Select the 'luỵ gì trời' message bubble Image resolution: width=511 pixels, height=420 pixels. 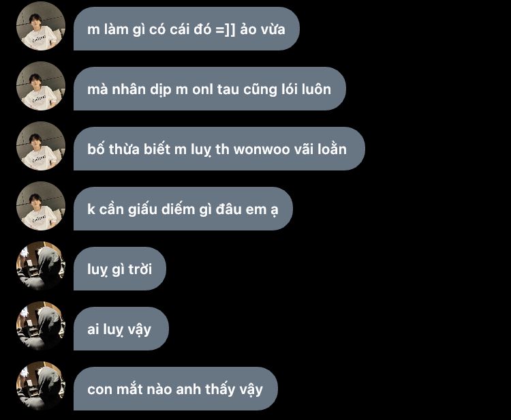click(x=120, y=269)
